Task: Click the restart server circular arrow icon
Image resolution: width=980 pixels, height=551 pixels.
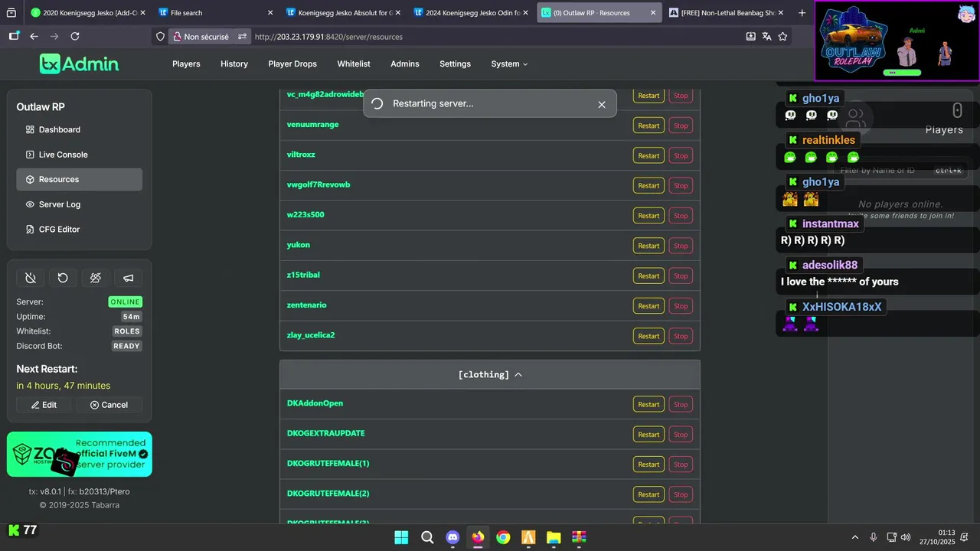Action: [63, 278]
